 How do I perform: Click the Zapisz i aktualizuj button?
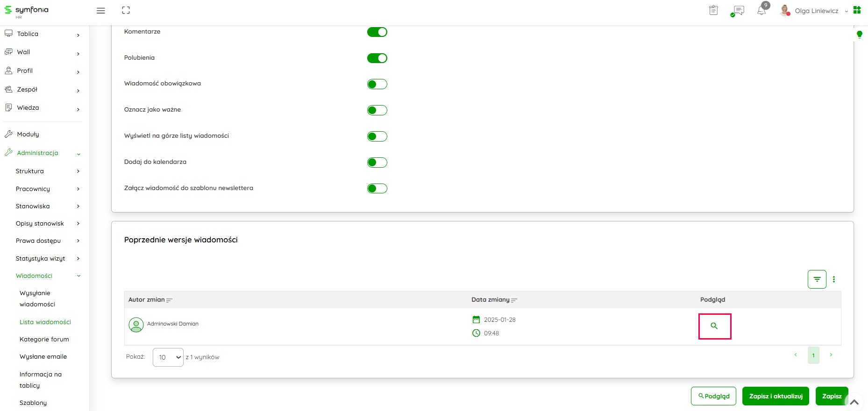point(776,396)
